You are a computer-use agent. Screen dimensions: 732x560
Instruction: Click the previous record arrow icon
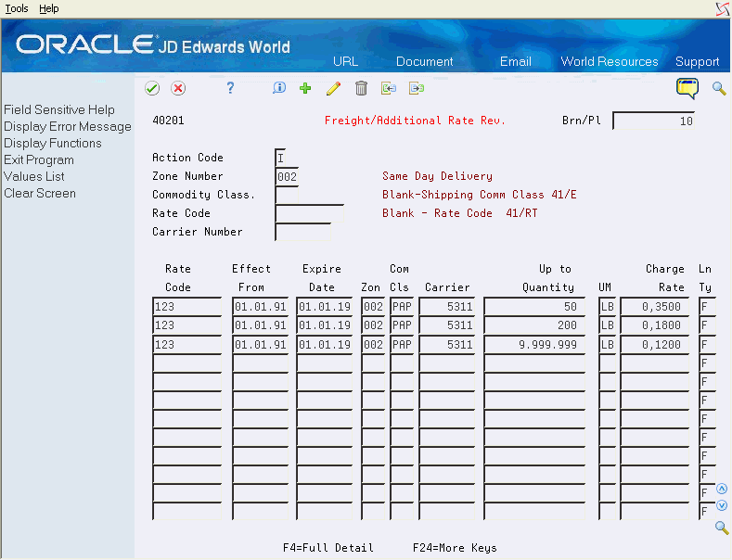(x=389, y=88)
